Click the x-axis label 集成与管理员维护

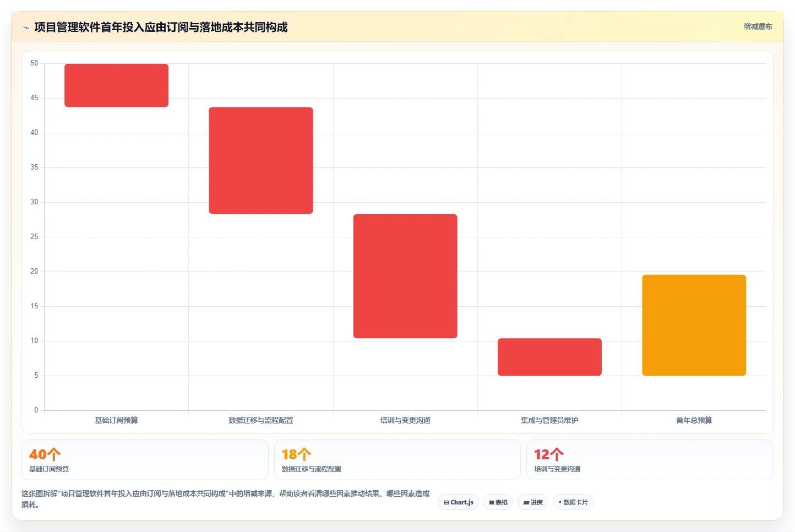[549, 420]
